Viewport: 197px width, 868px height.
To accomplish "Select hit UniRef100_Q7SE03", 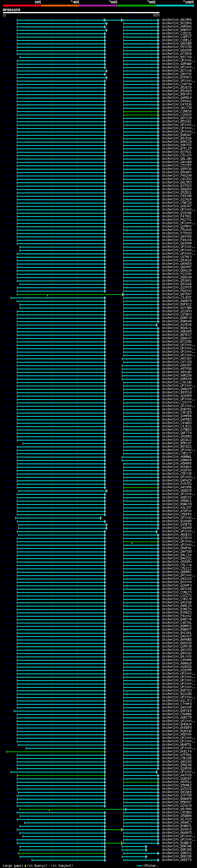I will pos(176,539).
